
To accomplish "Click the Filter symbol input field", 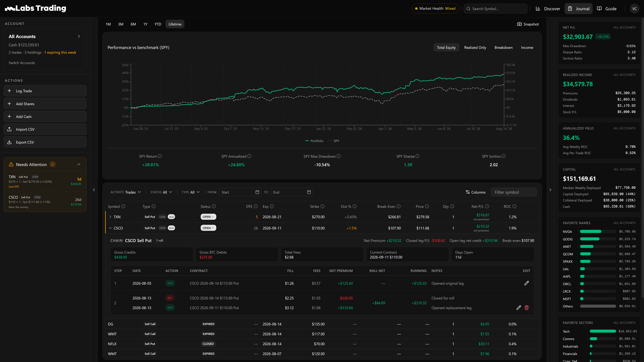I will [x=514, y=192].
